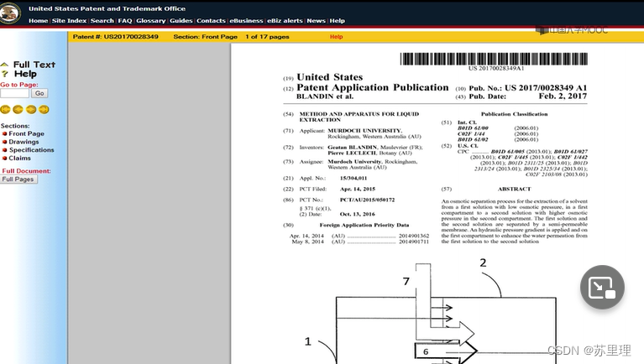Click the 'Patent Application Publication' heading

coord(373,87)
